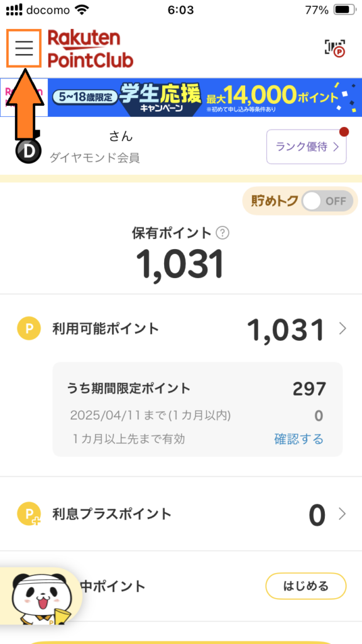Screen dimensions: 362x644
Task: Open ランク優待 page
Action: 307,147
